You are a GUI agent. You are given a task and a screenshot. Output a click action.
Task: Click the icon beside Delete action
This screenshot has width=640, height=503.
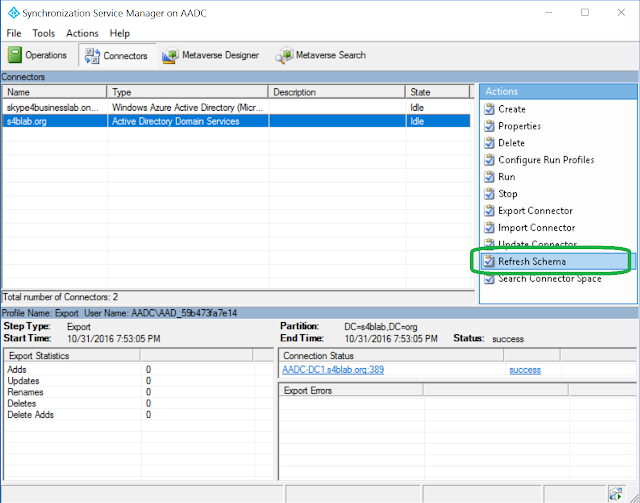click(489, 143)
